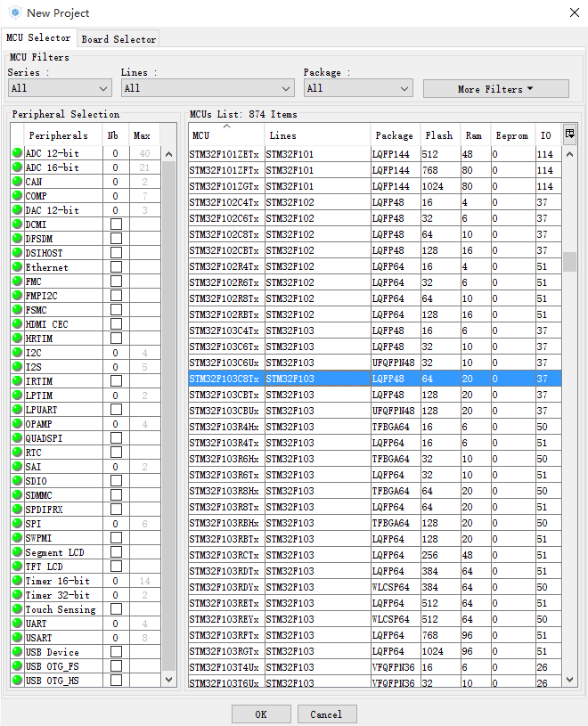The height and width of the screenshot is (726, 588).
Task: Click the green status icon beside Touch Sensing
Action: point(17,608)
